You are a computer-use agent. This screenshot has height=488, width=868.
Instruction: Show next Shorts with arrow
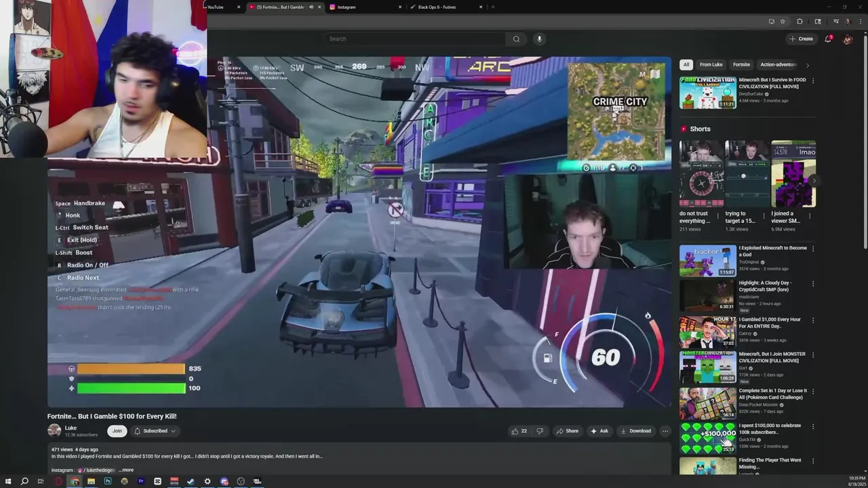point(814,182)
